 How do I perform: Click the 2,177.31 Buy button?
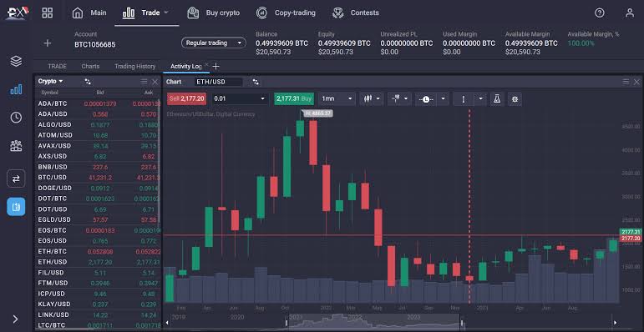tap(294, 99)
